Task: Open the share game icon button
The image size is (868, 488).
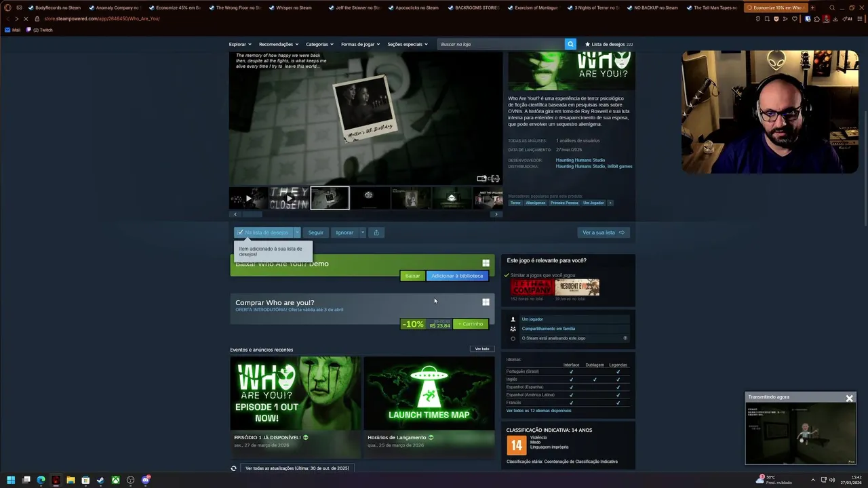Action: [376, 232]
